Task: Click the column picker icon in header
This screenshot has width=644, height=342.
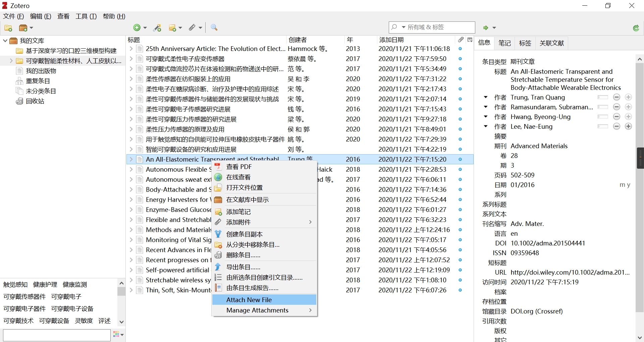Action: pyautogui.click(x=470, y=40)
